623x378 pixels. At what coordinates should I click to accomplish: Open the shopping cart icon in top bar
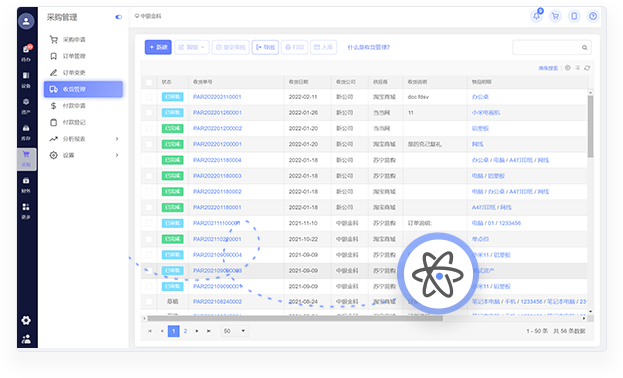555,16
